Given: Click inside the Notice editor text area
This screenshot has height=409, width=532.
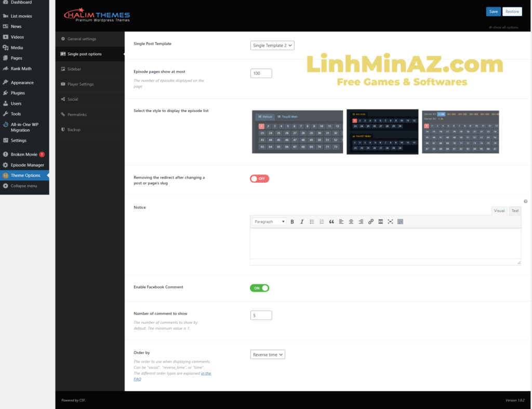Looking at the screenshot, I should coord(385,243).
